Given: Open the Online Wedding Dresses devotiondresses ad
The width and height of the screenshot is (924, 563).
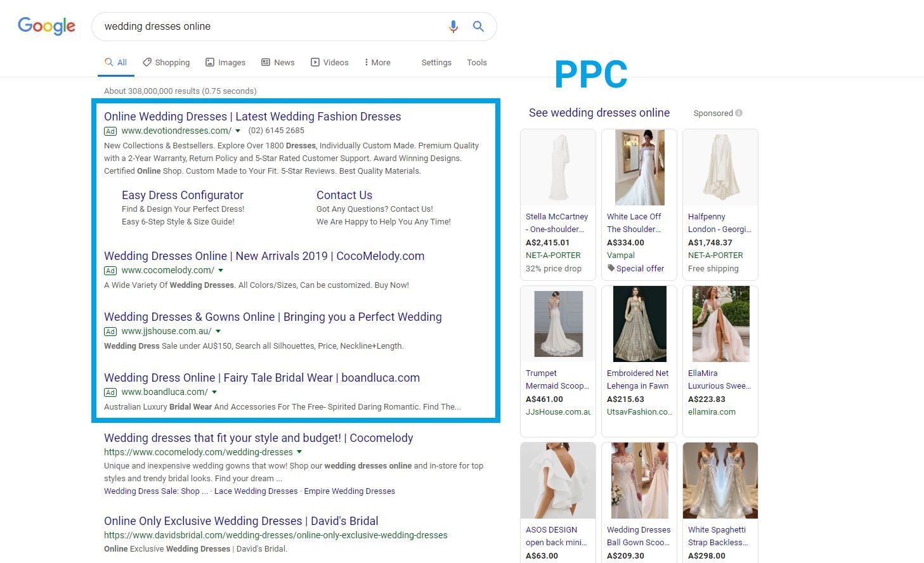Looking at the screenshot, I should coord(252,117).
